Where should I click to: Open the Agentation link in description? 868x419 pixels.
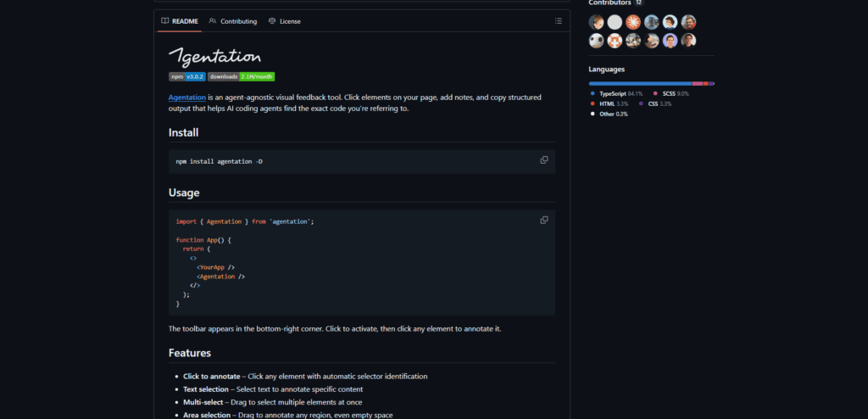point(187,97)
